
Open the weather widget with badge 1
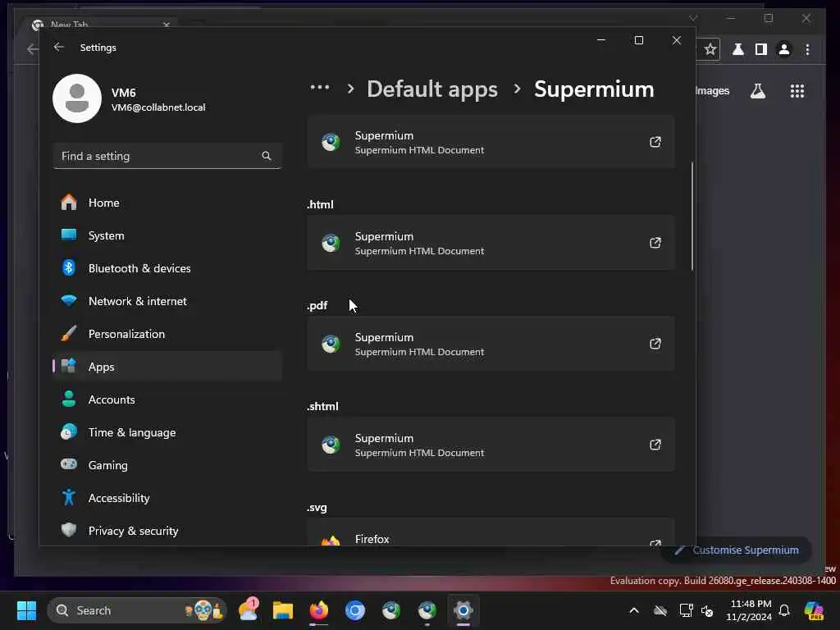pos(249,609)
